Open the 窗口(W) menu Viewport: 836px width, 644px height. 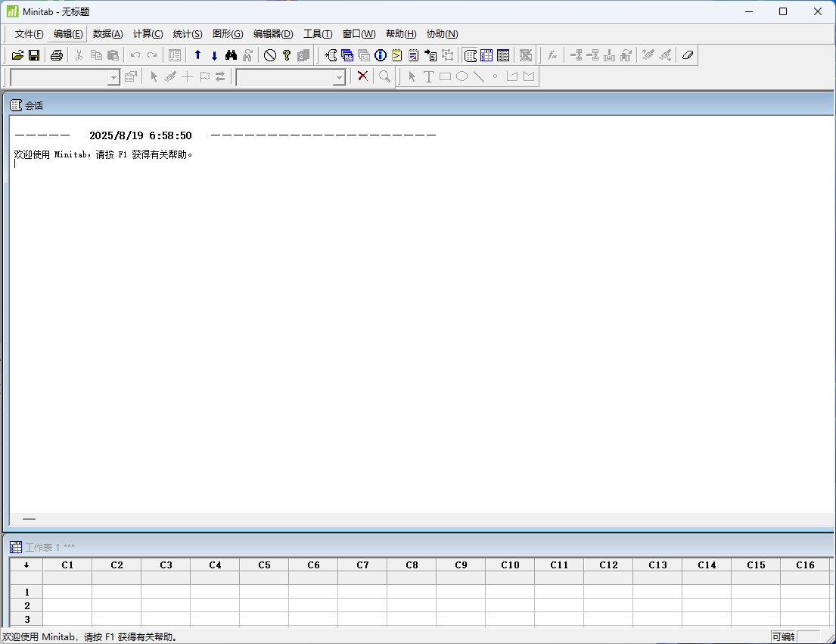359,33
